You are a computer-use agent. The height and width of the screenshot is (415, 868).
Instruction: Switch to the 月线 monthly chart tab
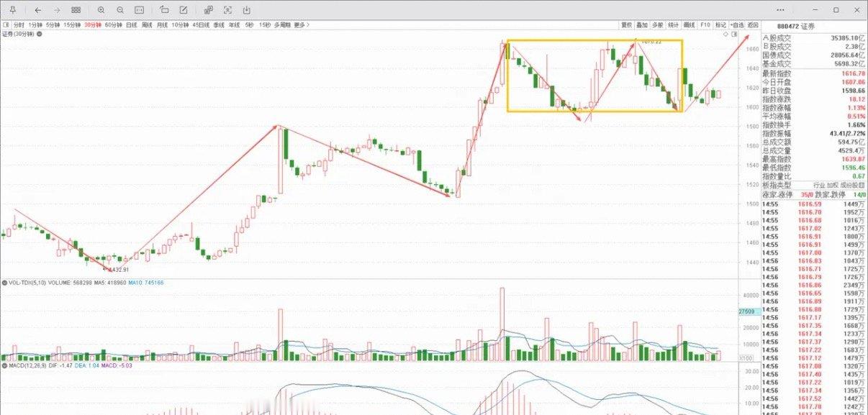(163, 24)
